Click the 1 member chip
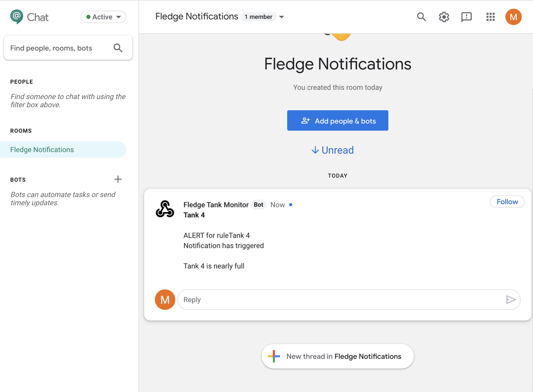Image resolution: width=533 pixels, height=392 pixels. click(x=258, y=17)
